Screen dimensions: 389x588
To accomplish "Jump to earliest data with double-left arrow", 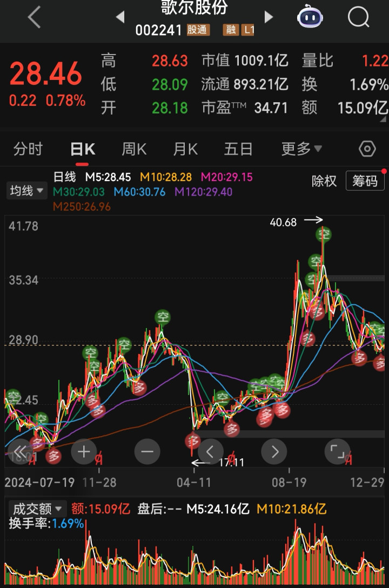I will [x=20, y=451].
